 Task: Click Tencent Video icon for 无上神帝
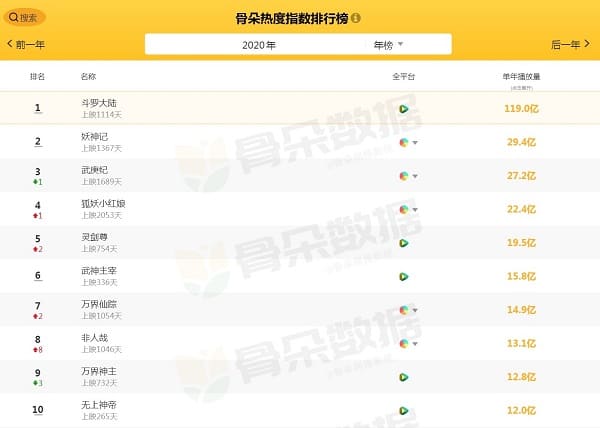tap(403, 411)
